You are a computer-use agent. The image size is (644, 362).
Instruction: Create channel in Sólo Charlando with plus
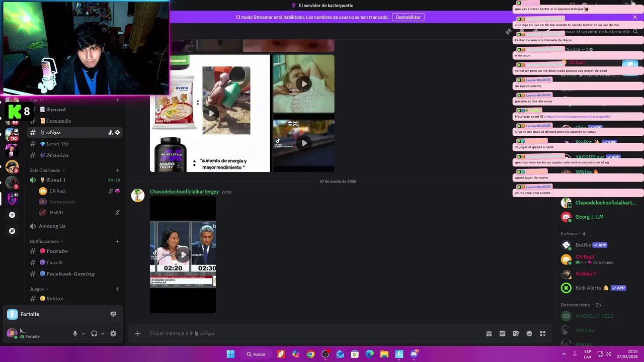[x=117, y=170]
